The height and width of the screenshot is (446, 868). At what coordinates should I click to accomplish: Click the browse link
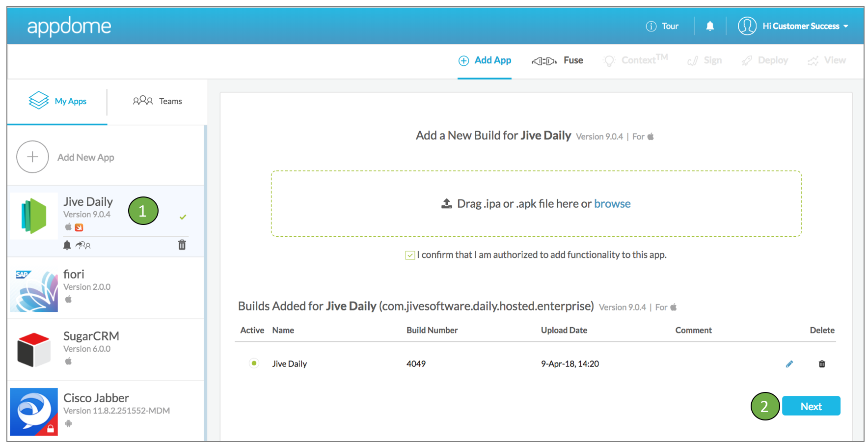pyautogui.click(x=612, y=204)
